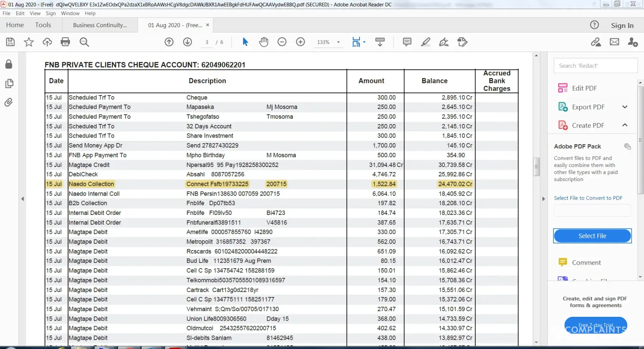Open the attachments paperclip panel
The height and width of the screenshot is (349, 644).
9,103
